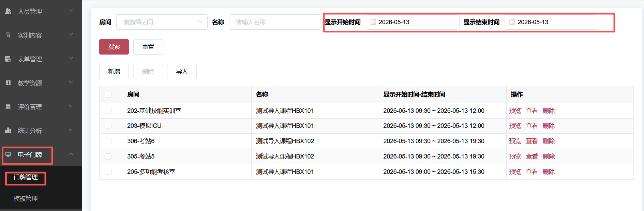Click the 显示开始时间 date field
Image resolution: width=644 pixels, height=211 pixels.
coord(413,22)
